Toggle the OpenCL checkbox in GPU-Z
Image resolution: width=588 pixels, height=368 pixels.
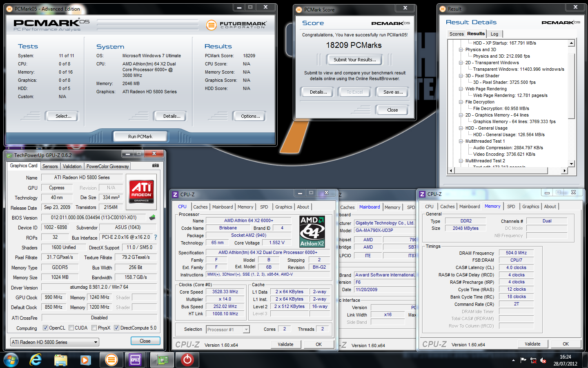[x=46, y=328]
